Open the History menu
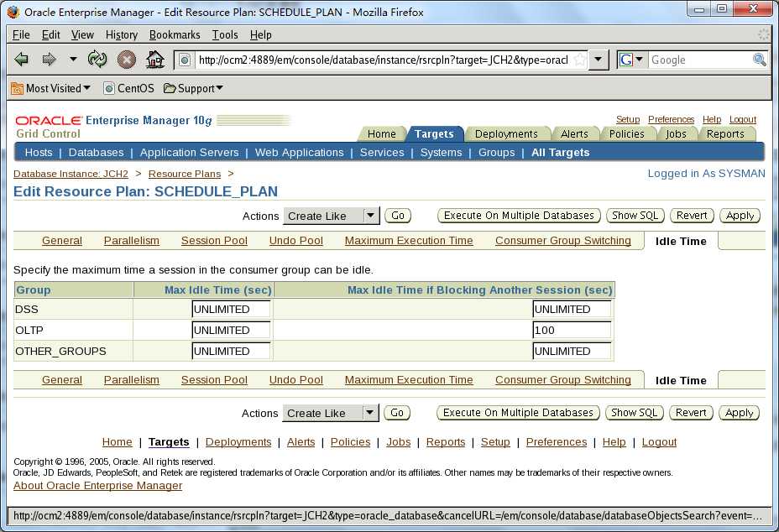Viewport: 779px width, 532px height. point(121,34)
